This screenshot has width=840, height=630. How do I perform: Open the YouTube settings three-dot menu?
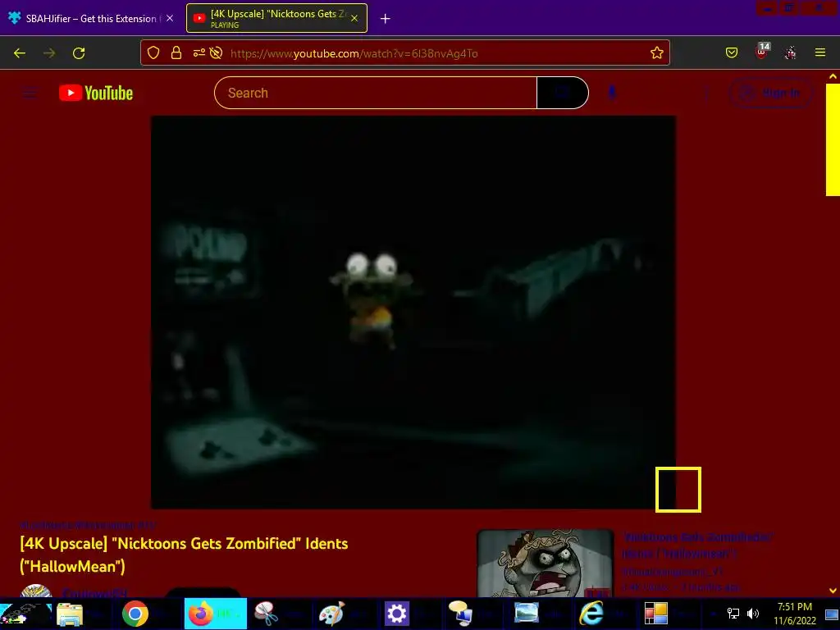[706, 94]
